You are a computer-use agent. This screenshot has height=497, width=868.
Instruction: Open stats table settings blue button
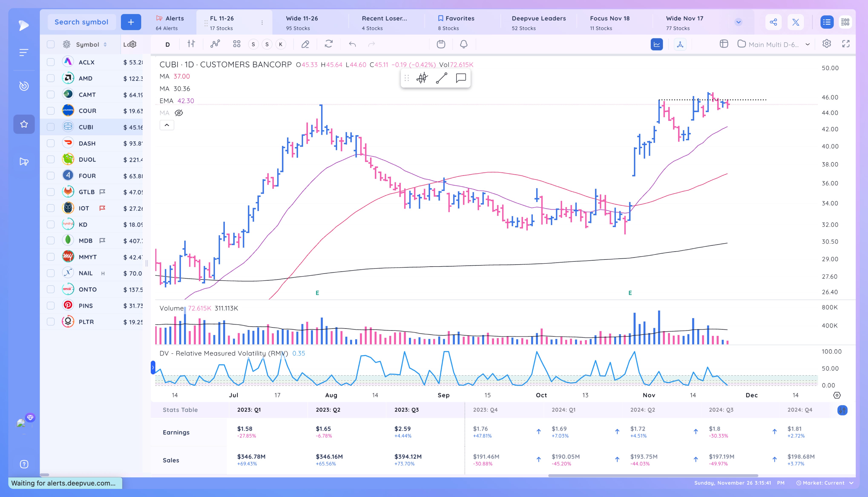pyautogui.click(x=842, y=410)
